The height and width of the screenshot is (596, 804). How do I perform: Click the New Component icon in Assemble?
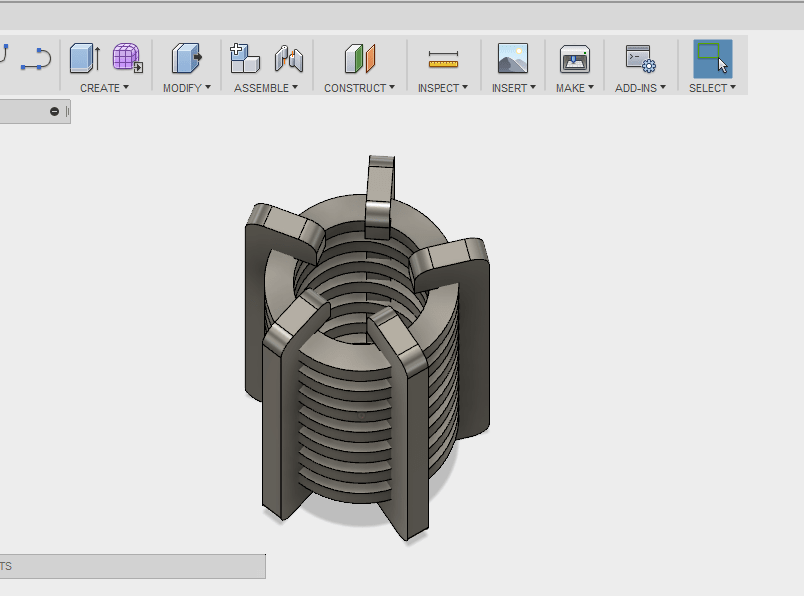(x=245, y=58)
